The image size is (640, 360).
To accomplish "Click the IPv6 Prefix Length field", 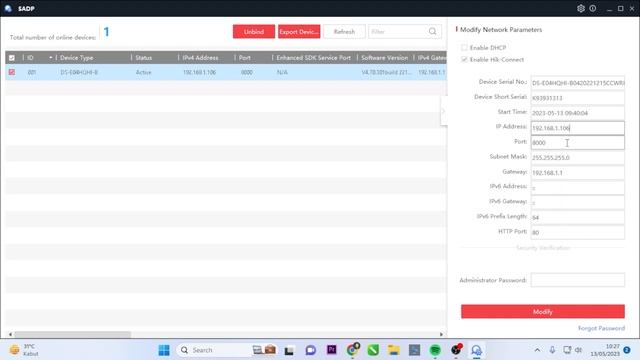I will (578, 217).
